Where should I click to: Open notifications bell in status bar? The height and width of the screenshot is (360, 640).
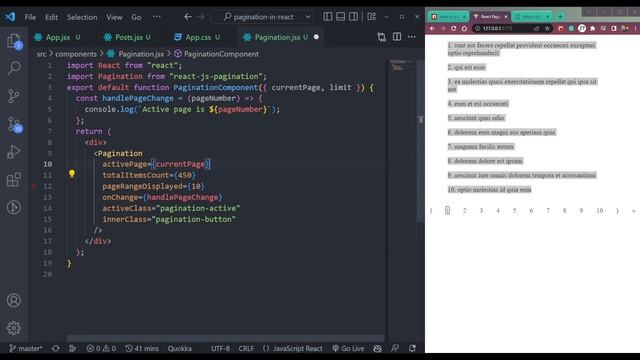tap(412, 348)
